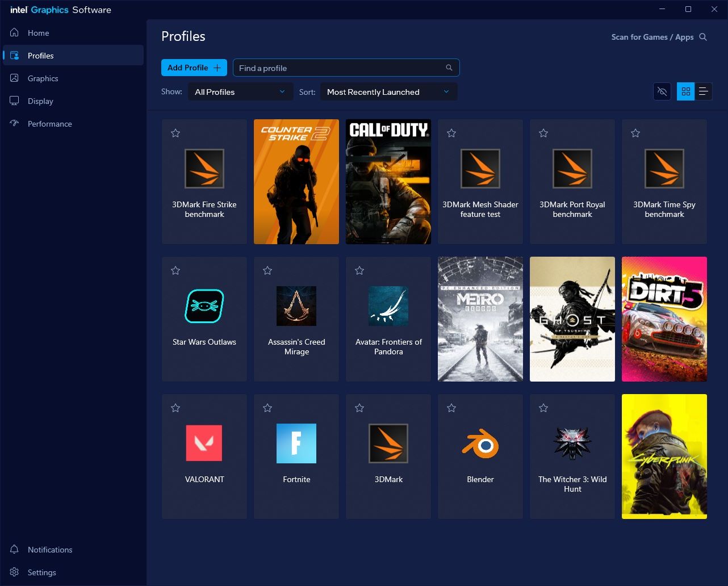
Task: Open 3DMark Time Spy benchmark icon
Action: pyautogui.click(x=664, y=169)
